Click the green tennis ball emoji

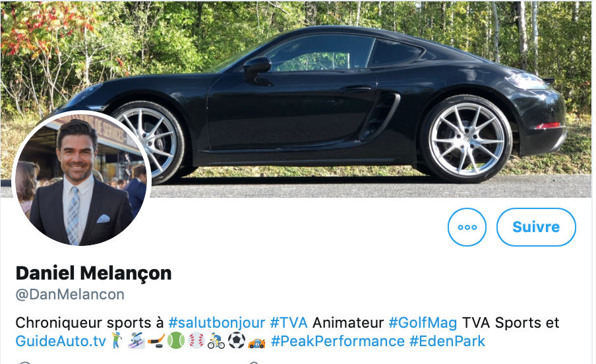click(175, 340)
